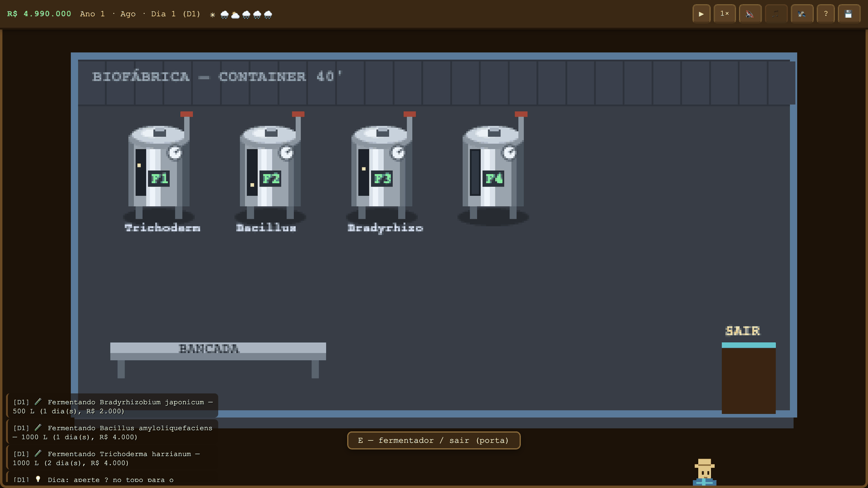
Task: Click the weather forecast icons in the top bar
Action: [242, 14]
